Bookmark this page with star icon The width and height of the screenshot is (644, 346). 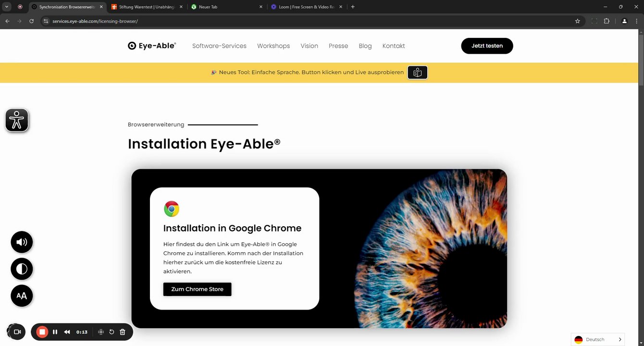click(578, 21)
